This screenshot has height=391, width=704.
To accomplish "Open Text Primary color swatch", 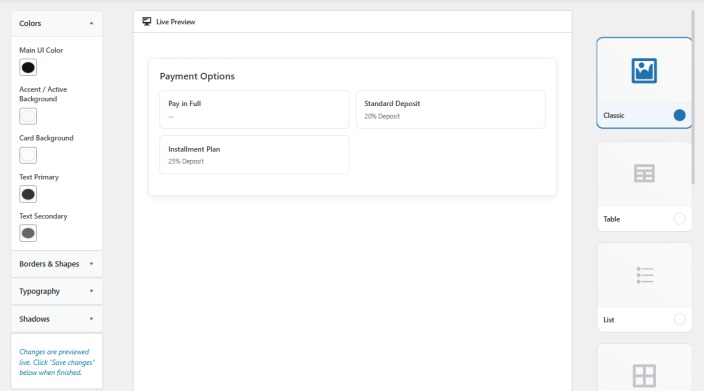I will 28,194.
